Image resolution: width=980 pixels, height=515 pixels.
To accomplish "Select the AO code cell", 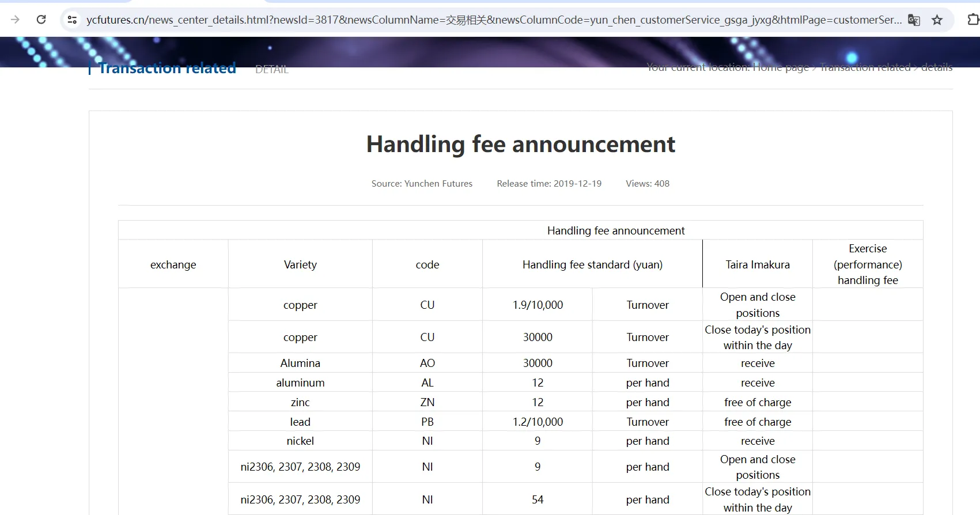I will (x=427, y=363).
